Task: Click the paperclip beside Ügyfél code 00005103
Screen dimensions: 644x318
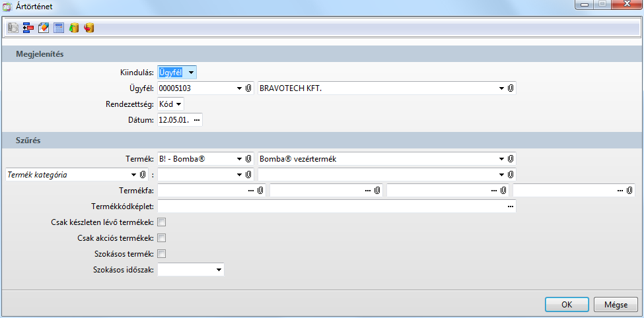Action: (248, 88)
